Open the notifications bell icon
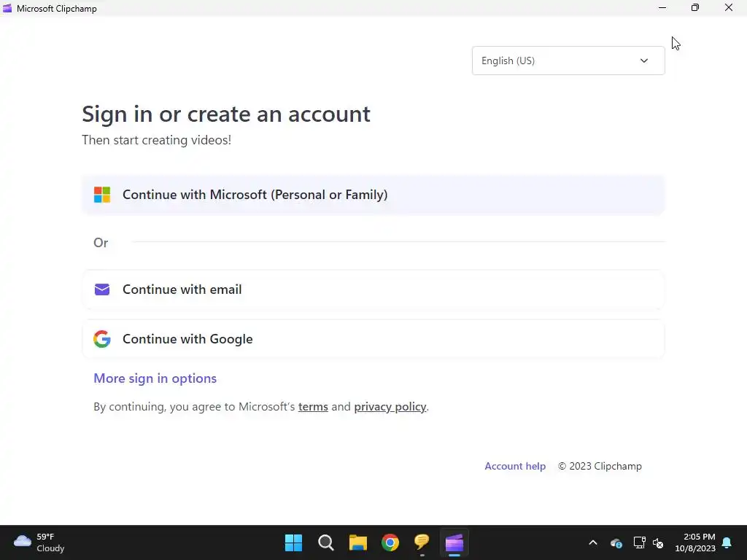This screenshot has height=560, width=747. tap(727, 542)
